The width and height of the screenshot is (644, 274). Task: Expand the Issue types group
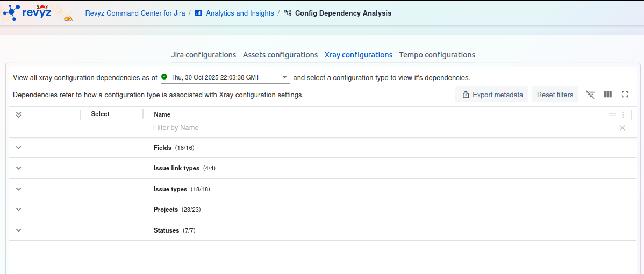(18, 189)
